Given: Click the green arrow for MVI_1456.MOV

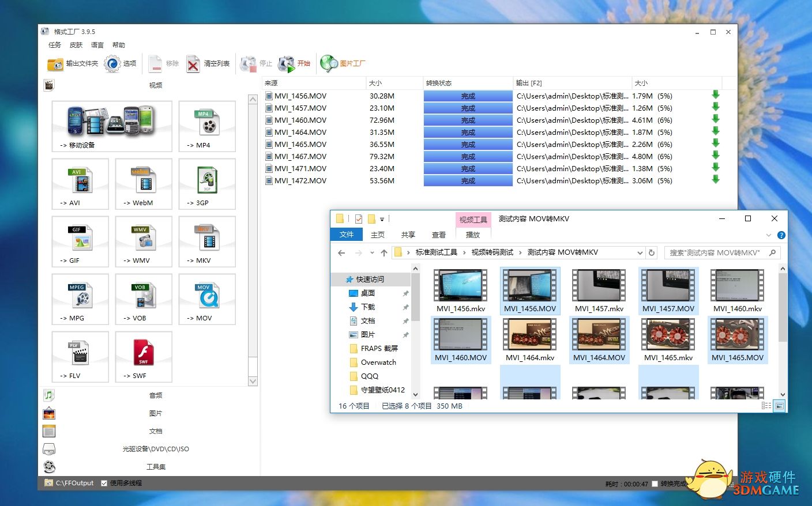Looking at the screenshot, I should point(715,95).
